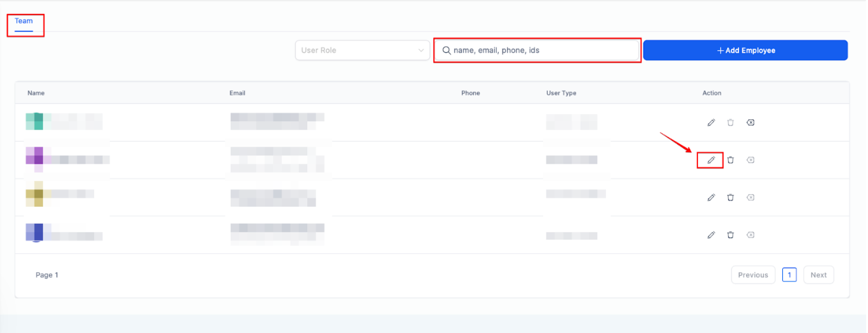Open edit for the yellow avatar employee
Image resolution: width=868 pixels, height=333 pixels.
coord(711,197)
